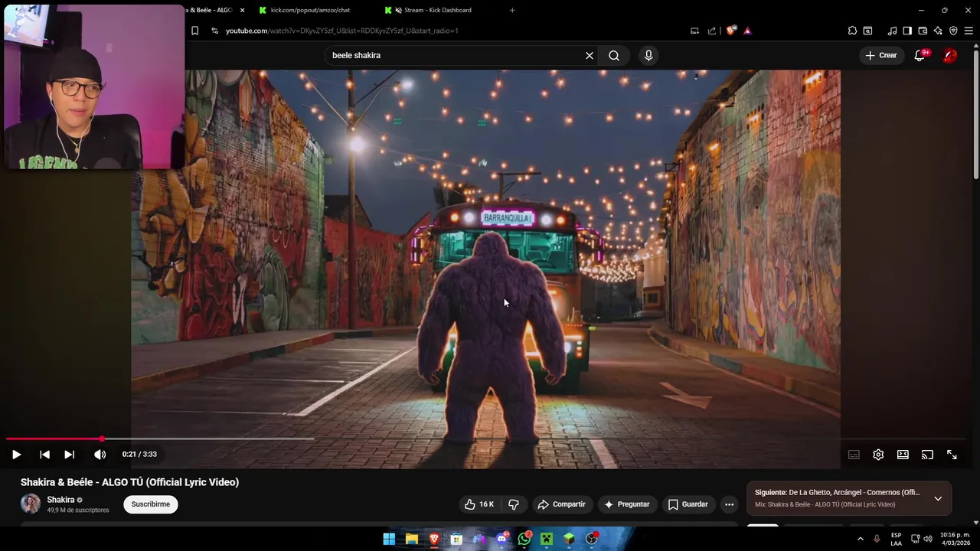Toggle subtitles/closed captions in player

point(854,455)
